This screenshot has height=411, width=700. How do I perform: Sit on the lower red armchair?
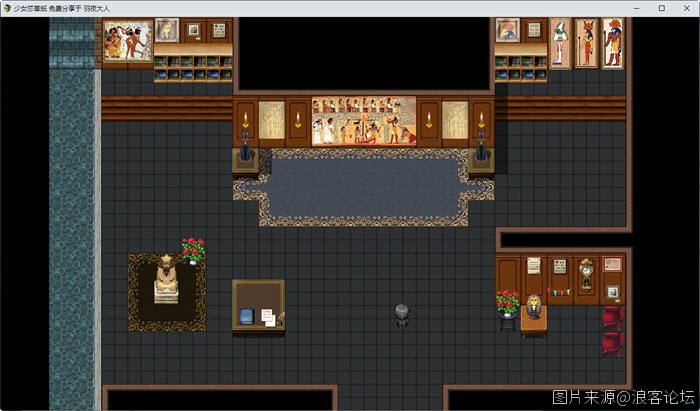(613, 344)
